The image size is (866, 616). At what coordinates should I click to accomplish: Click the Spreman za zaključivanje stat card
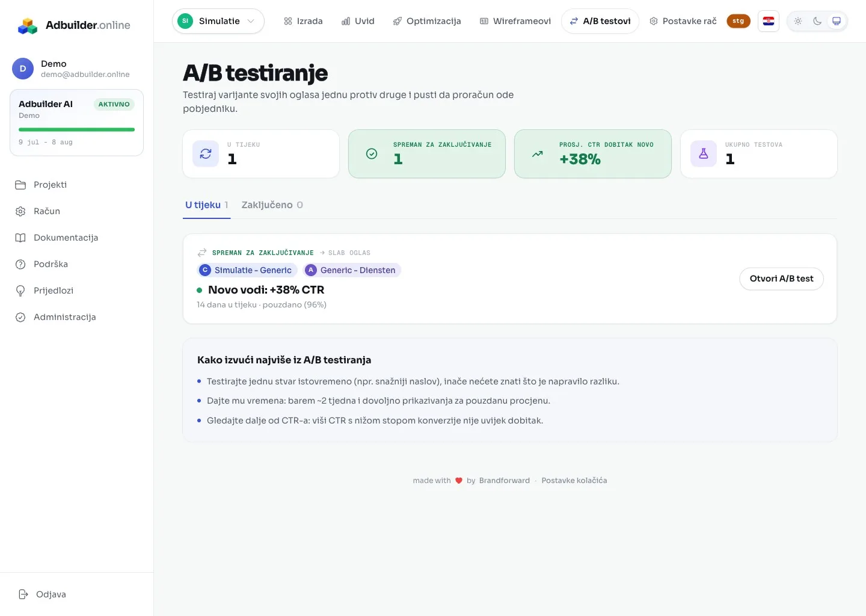tap(427, 154)
